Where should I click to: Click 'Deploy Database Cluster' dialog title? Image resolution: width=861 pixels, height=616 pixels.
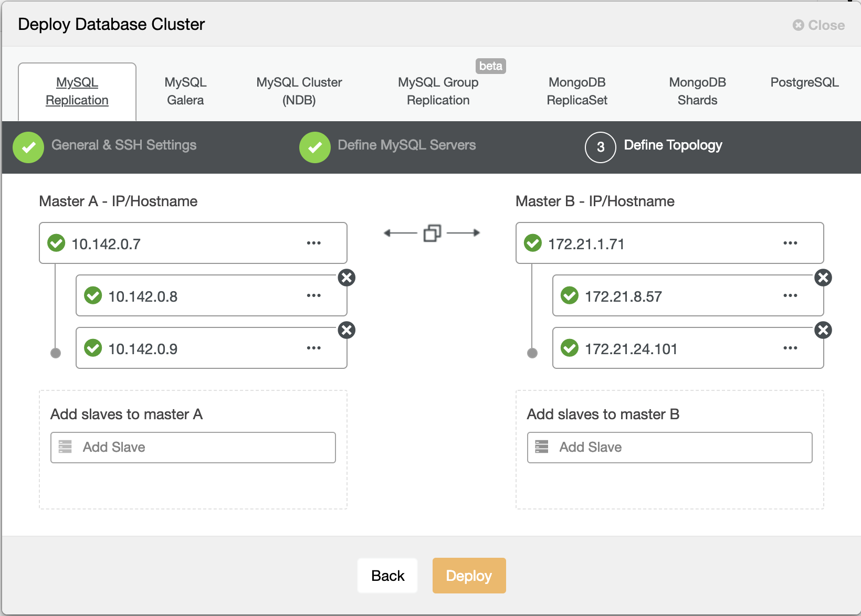point(111,25)
